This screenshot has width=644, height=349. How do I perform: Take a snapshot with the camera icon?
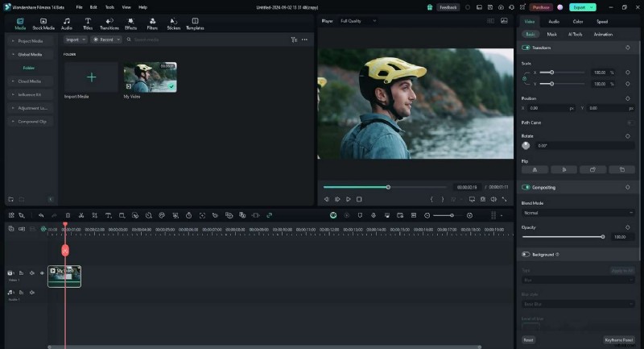point(483,199)
